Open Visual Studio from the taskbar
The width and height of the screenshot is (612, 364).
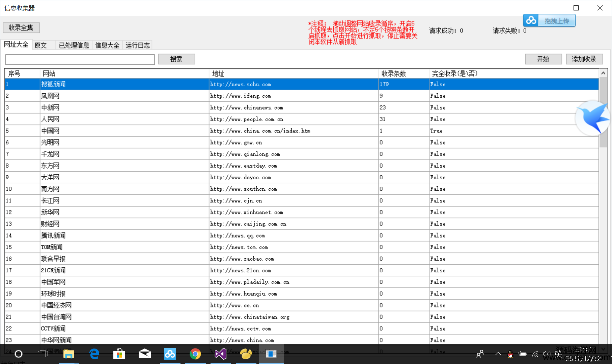click(220, 354)
